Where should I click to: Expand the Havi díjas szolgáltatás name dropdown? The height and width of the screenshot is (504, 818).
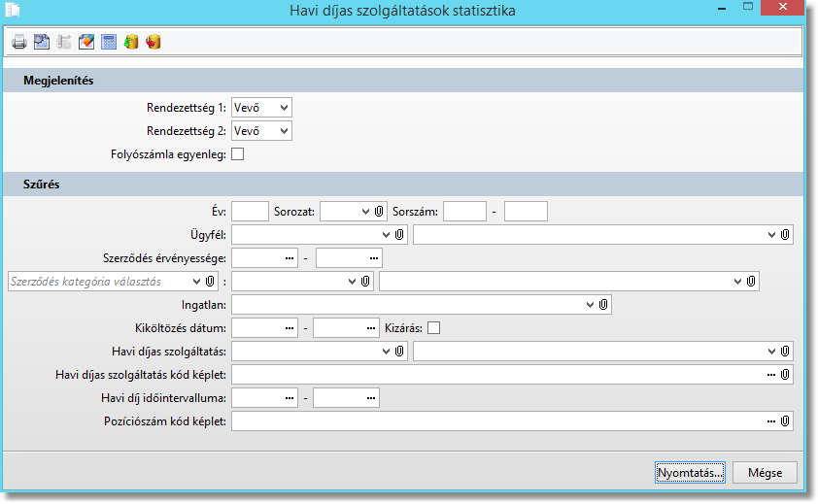771,352
